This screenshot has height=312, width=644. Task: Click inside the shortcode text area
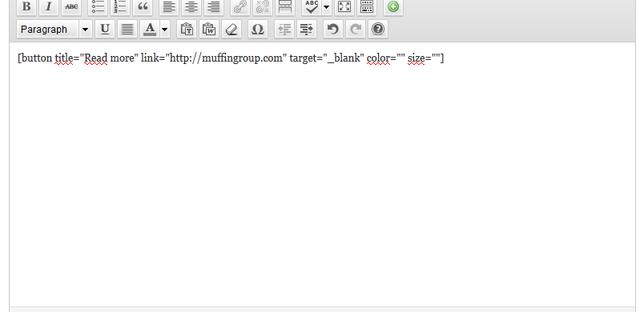pyautogui.click(x=323, y=174)
